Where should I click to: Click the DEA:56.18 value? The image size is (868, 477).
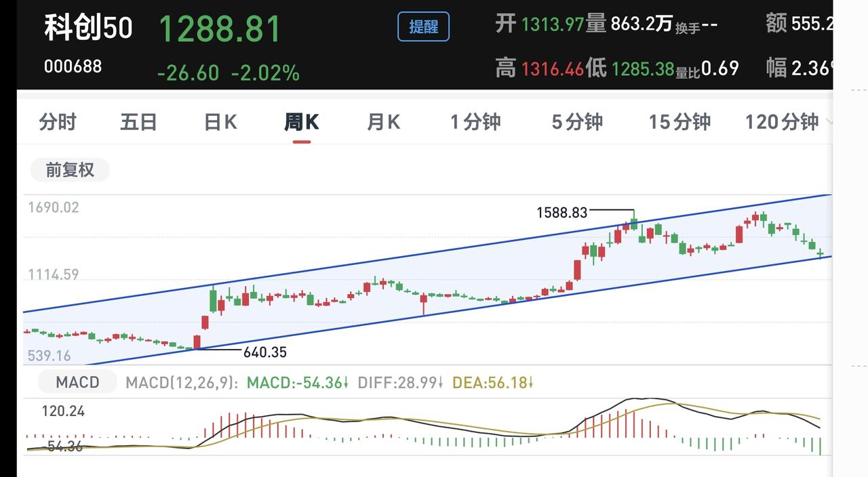493,383
